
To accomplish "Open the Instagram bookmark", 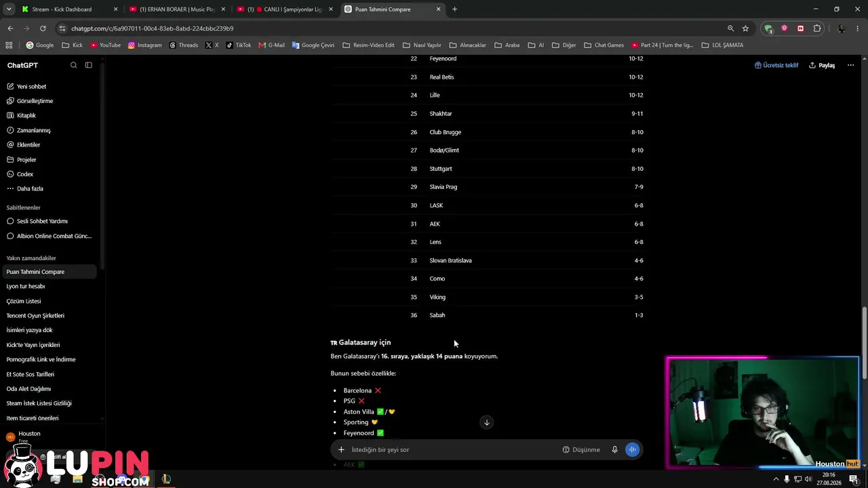I will tap(144, 45).
